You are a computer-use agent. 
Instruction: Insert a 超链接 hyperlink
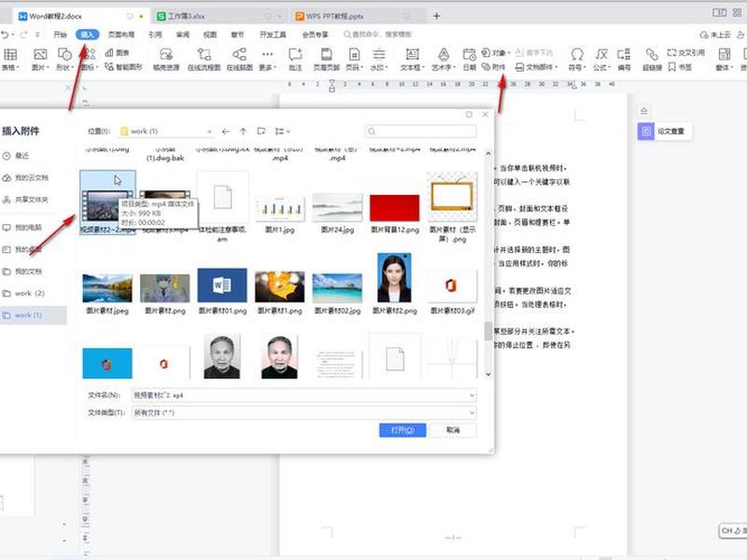click(652, 59)
